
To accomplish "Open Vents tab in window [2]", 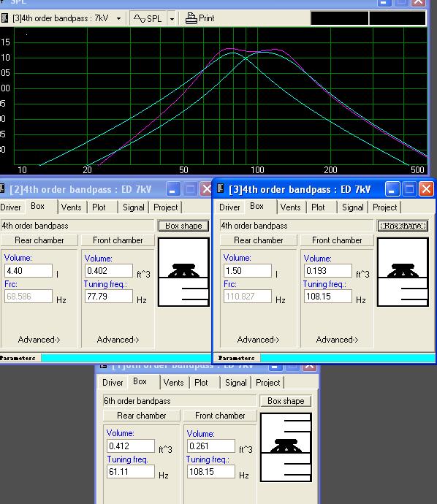I will [71, 207].
